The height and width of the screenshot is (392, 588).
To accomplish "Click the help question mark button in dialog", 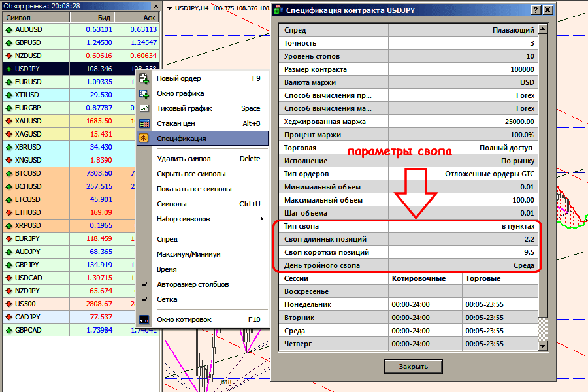I will click(x=536, y=10).
